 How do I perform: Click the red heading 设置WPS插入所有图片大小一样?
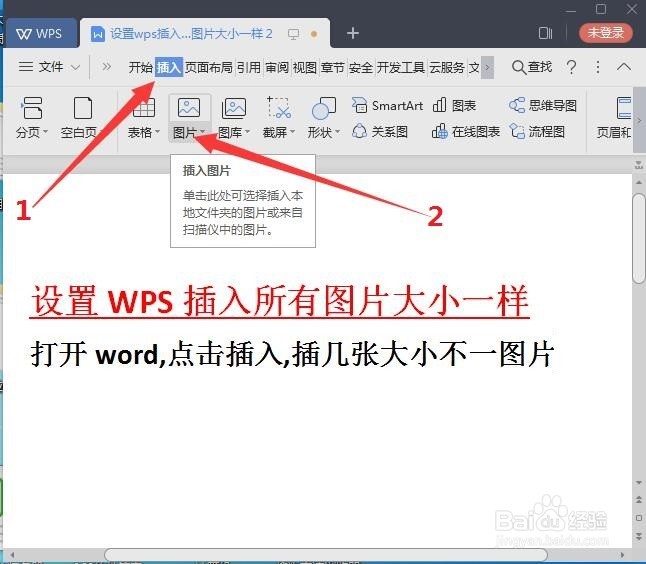(279, 301)
